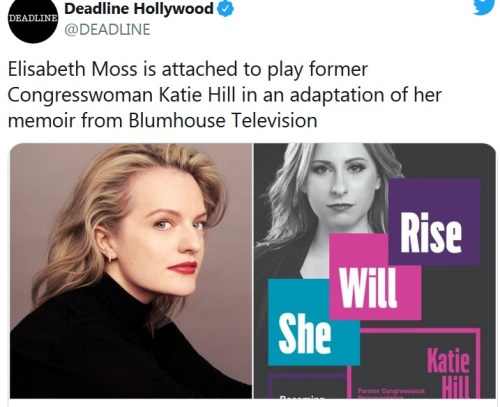Screen dimensions: 500x407
Task: Select the tweet text mentioning Elisabeth Moss
Action: pos(224,95)
